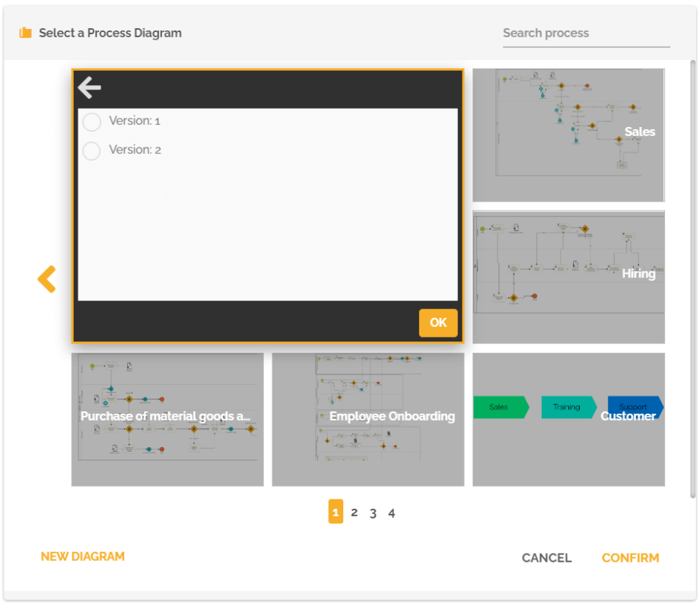
Task: Click the orange previous page chevron
Action: tap(47, 279)
